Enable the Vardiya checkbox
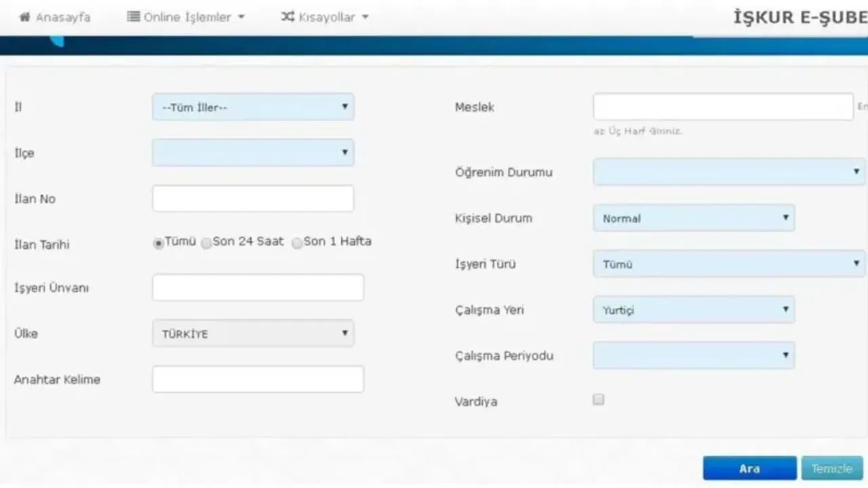 tap(598, 400)
